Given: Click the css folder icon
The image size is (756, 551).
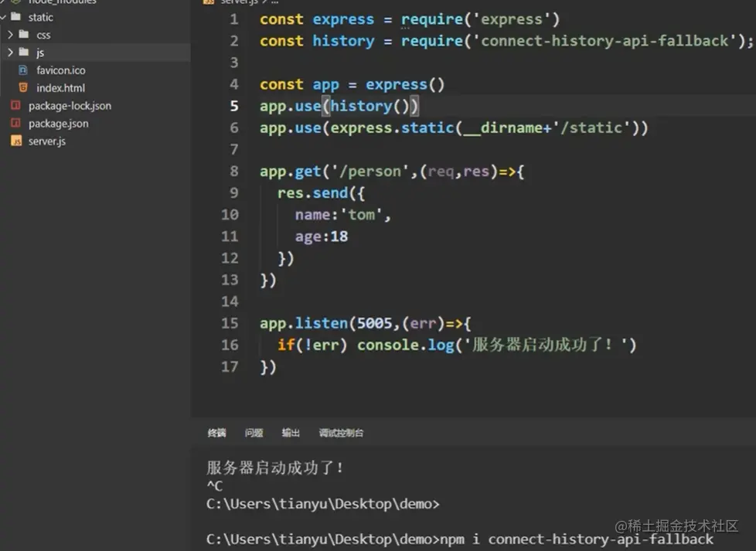Looking at the screenshot, I should point(24,34).
